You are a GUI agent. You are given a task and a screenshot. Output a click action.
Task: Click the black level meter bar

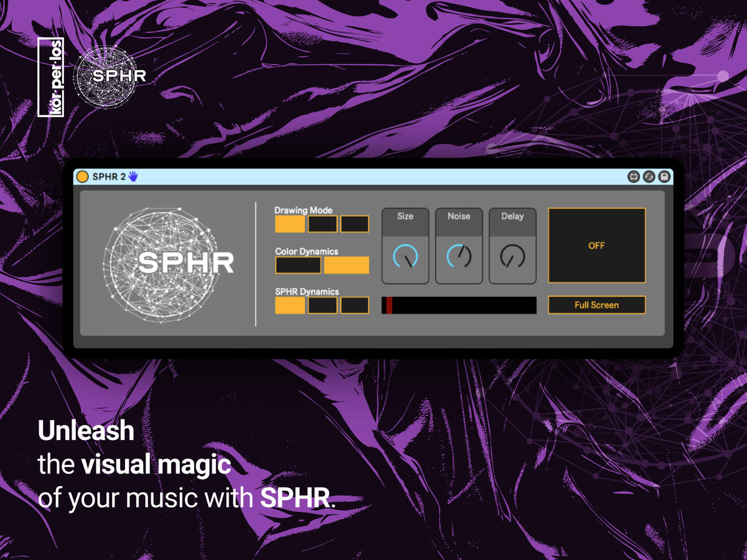pyautogui.click(x=459, y=305)
